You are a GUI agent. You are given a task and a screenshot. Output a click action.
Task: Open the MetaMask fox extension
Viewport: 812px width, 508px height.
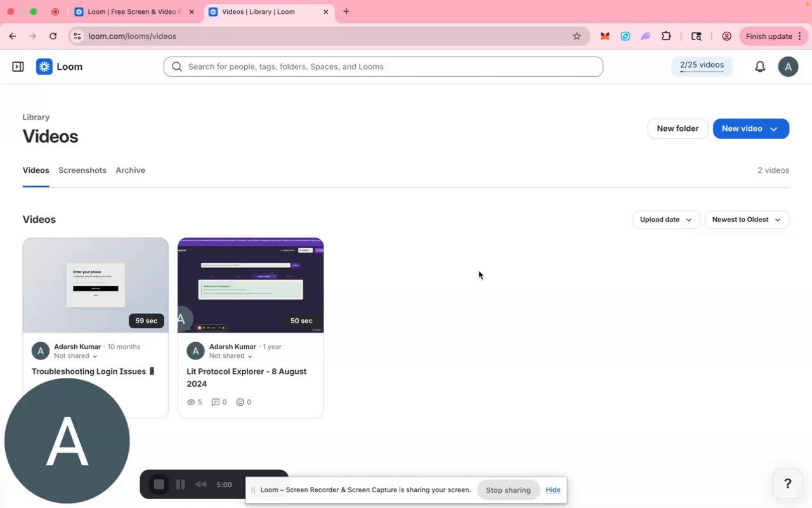pyautogui.click(x=605, y=36)
